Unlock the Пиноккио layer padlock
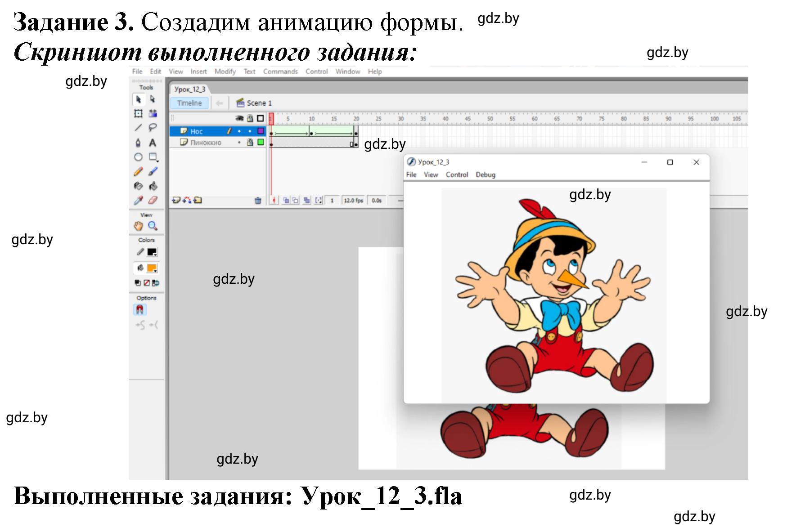 coord(250,143)
